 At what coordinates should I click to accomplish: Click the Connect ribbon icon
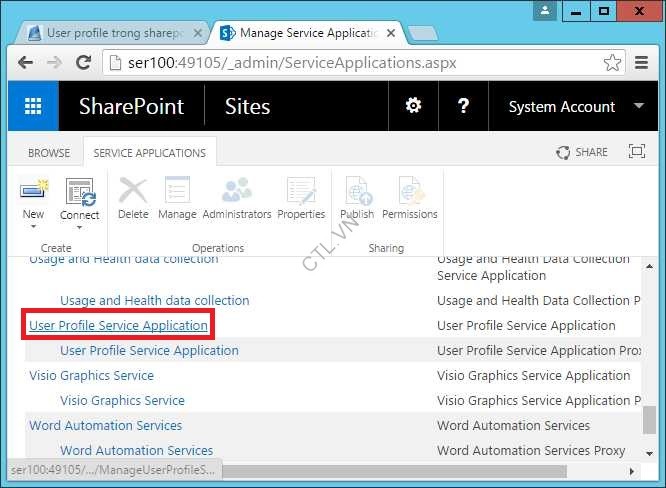point(79,190)
